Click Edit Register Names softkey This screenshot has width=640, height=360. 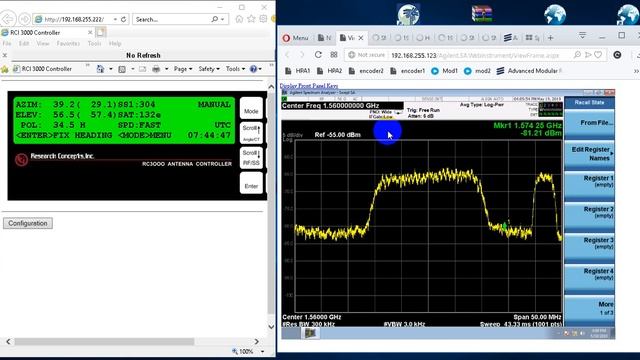point(589,154)
